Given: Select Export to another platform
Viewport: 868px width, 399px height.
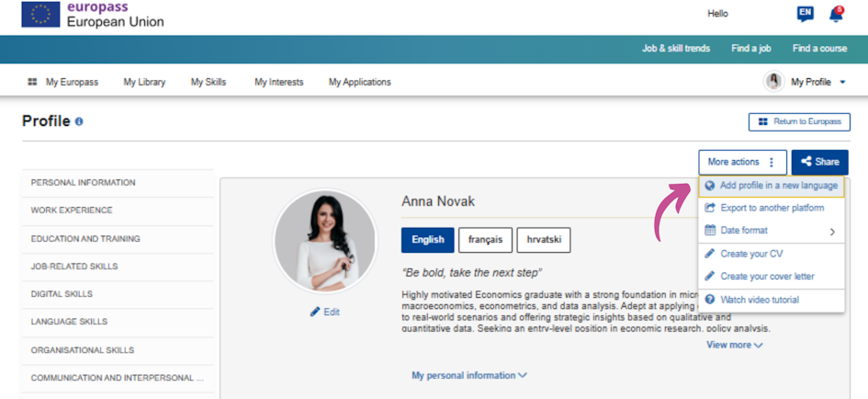Looking at the screenshot, I should pos(772,209).
